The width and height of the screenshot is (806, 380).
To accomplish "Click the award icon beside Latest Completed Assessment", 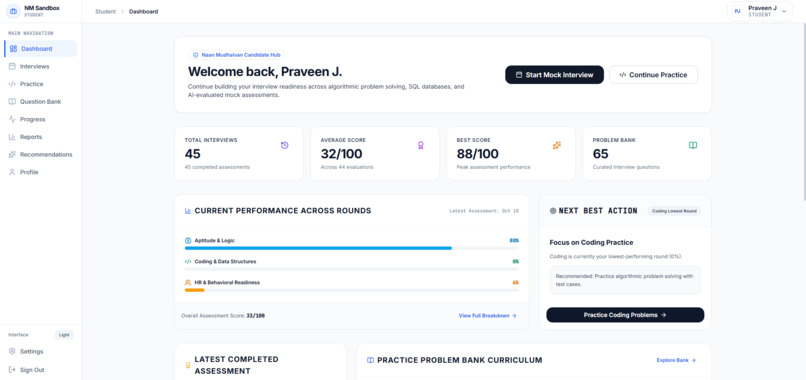I will 188,365.
